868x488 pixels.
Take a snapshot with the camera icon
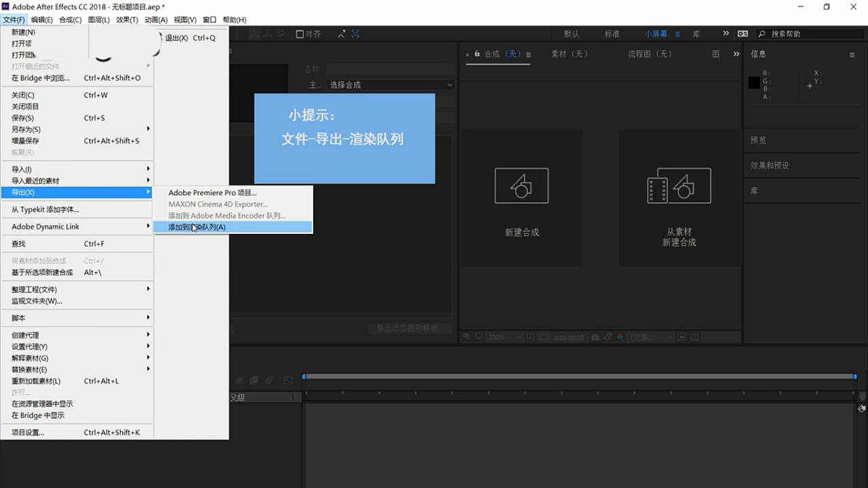tap(595, 336)
